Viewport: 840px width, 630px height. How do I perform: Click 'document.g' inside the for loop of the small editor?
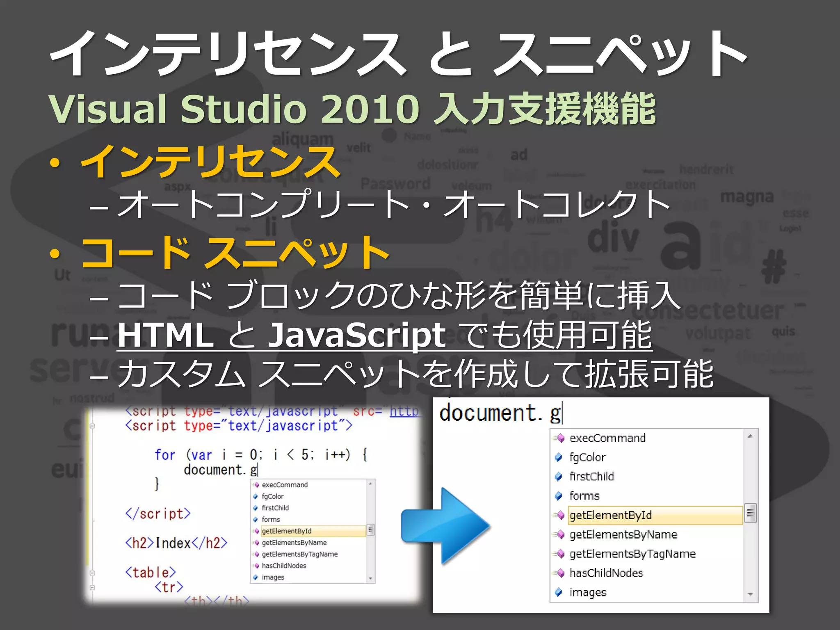(x=221, y=470)
